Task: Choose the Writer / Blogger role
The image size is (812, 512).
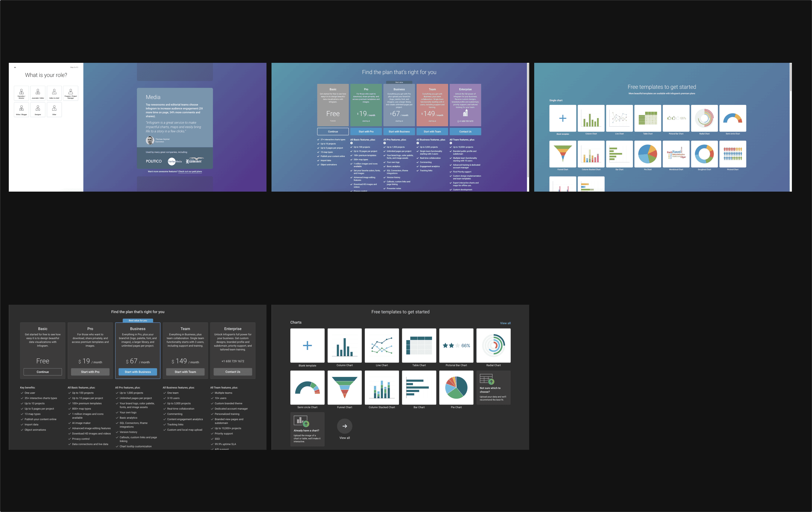Action: click(21, 110)
